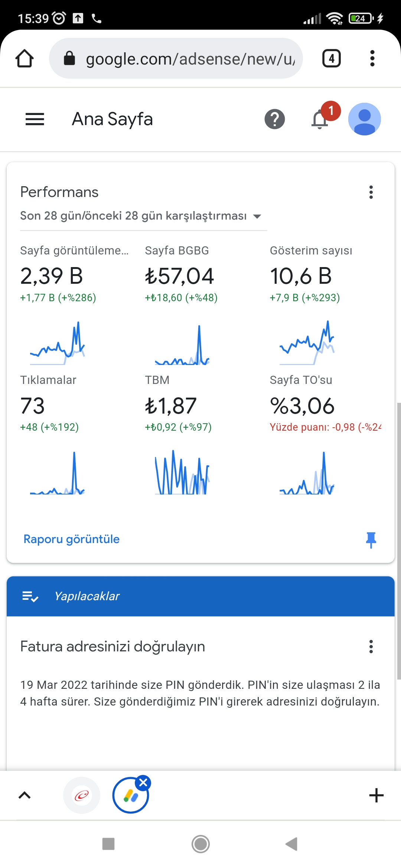Image resolution: width=401 pixels, height=868 pixels.
Task: Tap the Wi-Fi icon in status bar
Action: [x=335, y=18]
